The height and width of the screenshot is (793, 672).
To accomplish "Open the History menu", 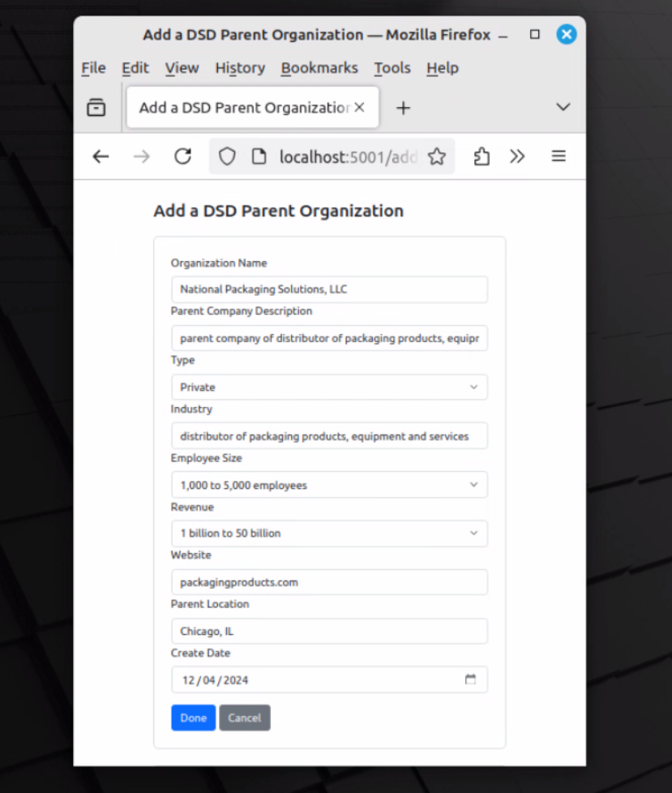I will pos(240,68).
